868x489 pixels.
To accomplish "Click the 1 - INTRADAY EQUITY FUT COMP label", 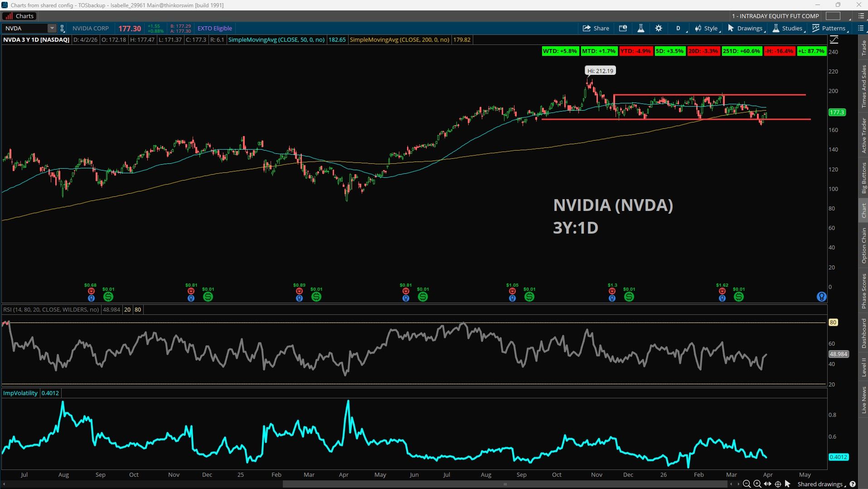I will pos(776,16).
